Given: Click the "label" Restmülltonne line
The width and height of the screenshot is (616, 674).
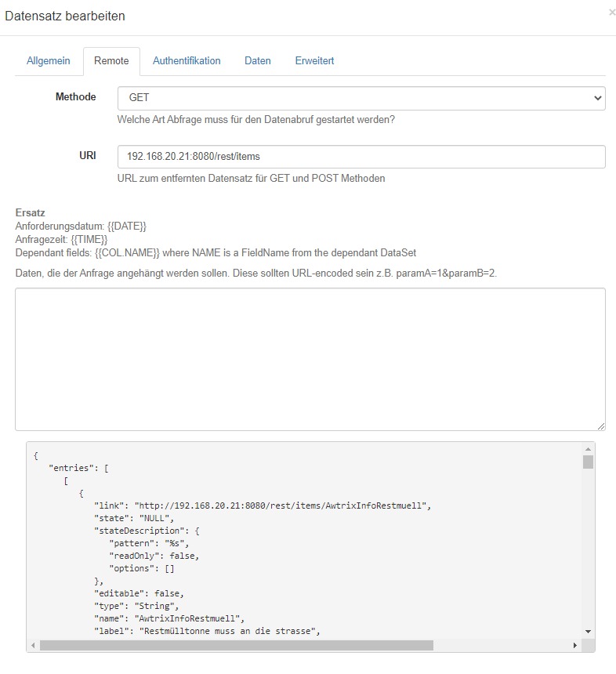Looking at the screenshot, I should coord(207,631).
